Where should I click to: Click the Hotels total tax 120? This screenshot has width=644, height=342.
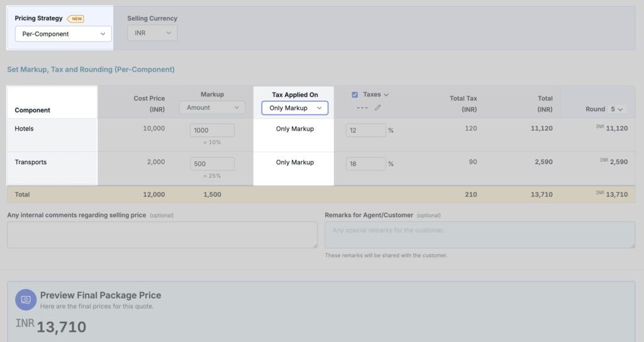470,128
